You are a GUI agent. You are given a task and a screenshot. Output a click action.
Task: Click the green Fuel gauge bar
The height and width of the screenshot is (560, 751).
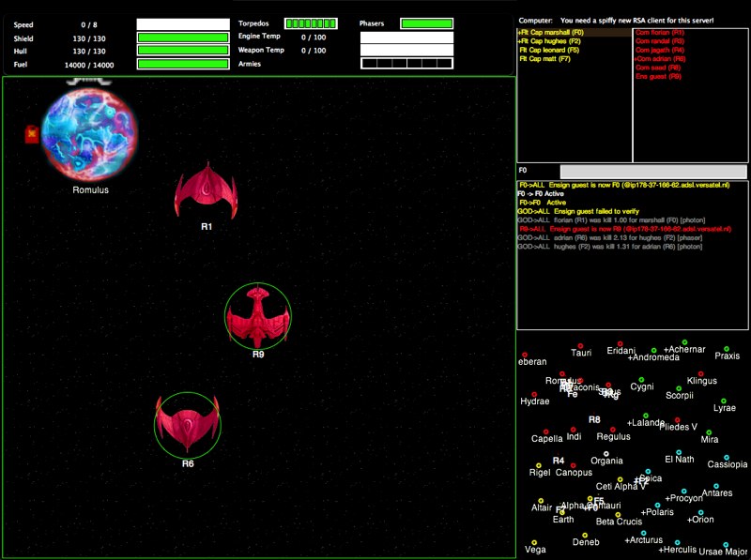[x=183, y=64]
